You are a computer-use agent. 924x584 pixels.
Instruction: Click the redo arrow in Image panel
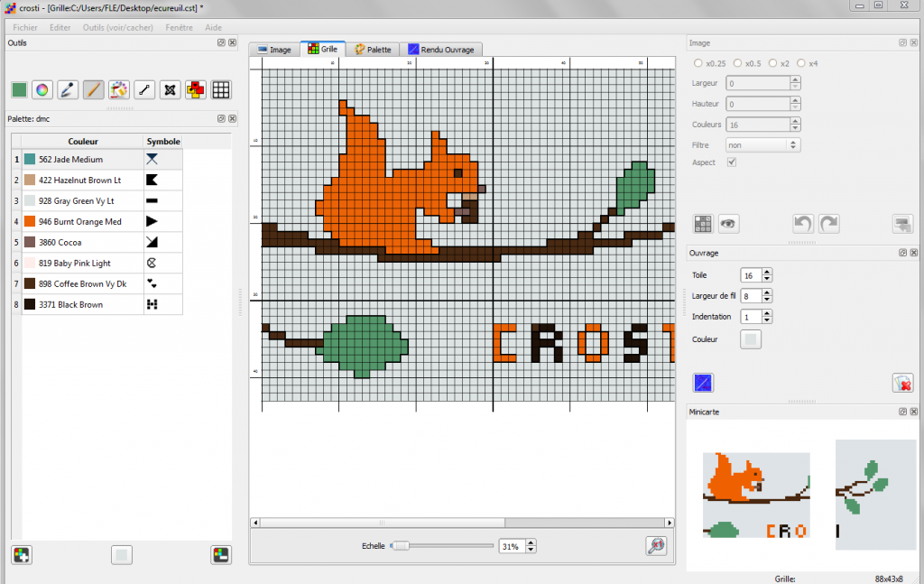tap(828, 224)
